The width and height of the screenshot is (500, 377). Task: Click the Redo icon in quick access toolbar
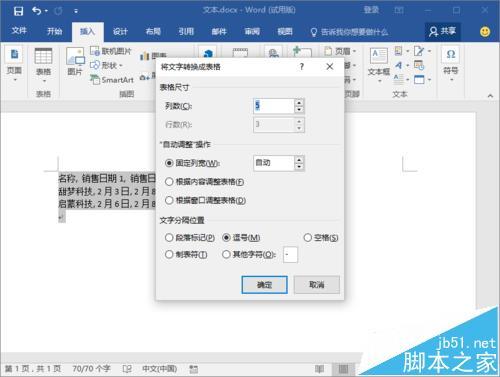pyautogui.click(x=58, y=11)
